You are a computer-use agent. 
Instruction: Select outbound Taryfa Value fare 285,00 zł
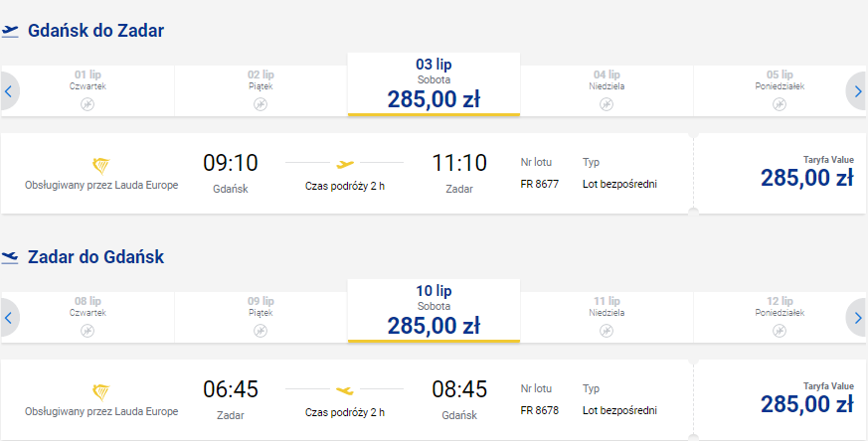pos(781,174)
